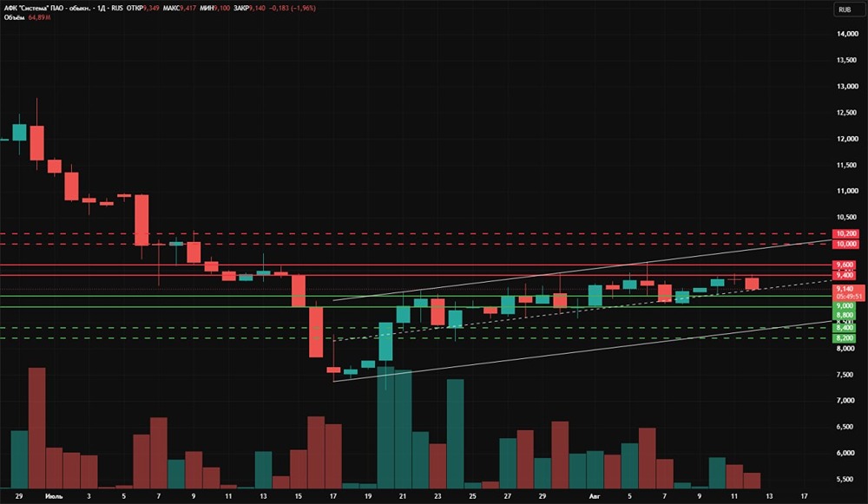This screenshot has height=504, width=868.
Task: Click the −0,183 (−1,96%) change value
Action: (x=292, y=9)
